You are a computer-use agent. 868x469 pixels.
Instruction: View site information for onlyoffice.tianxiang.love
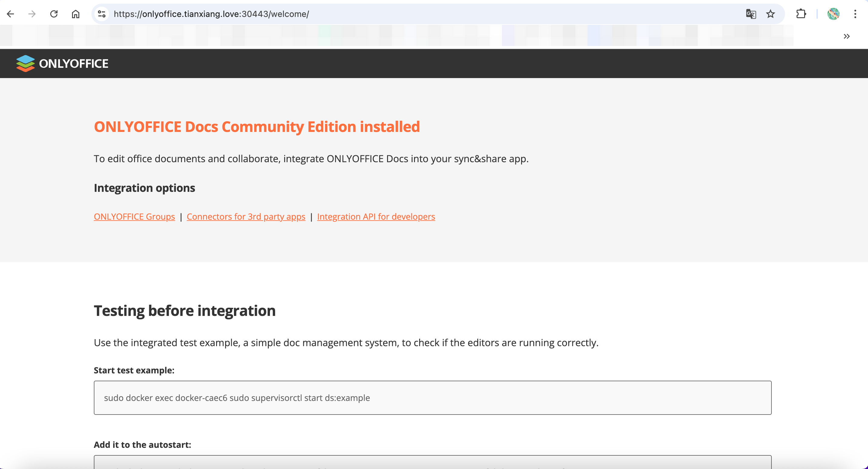click(x=102, y=14)
